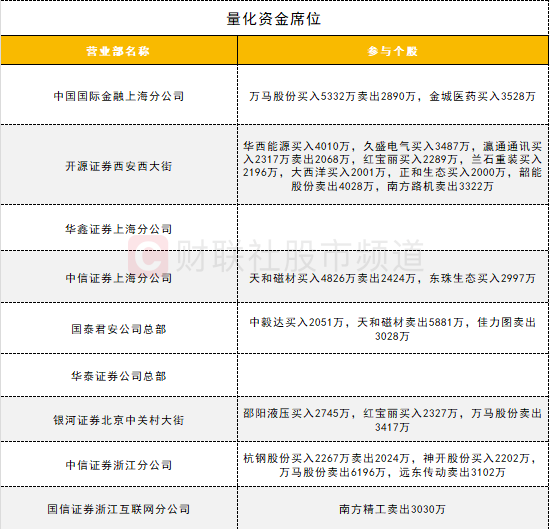Click the cell starting 华西能源买入4010万
The image size is (550, 529).
pos(392,166)
